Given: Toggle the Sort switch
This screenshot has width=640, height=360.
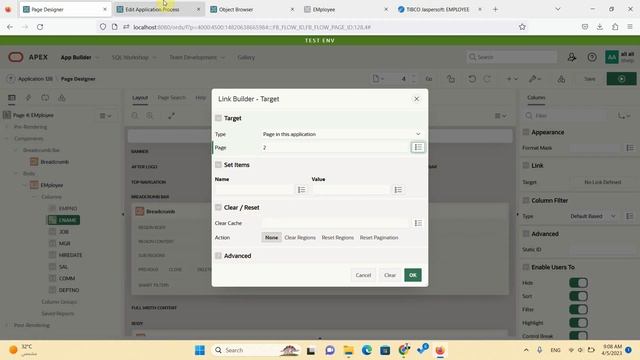Looking at the screenshot, I should tap(578, 296).
